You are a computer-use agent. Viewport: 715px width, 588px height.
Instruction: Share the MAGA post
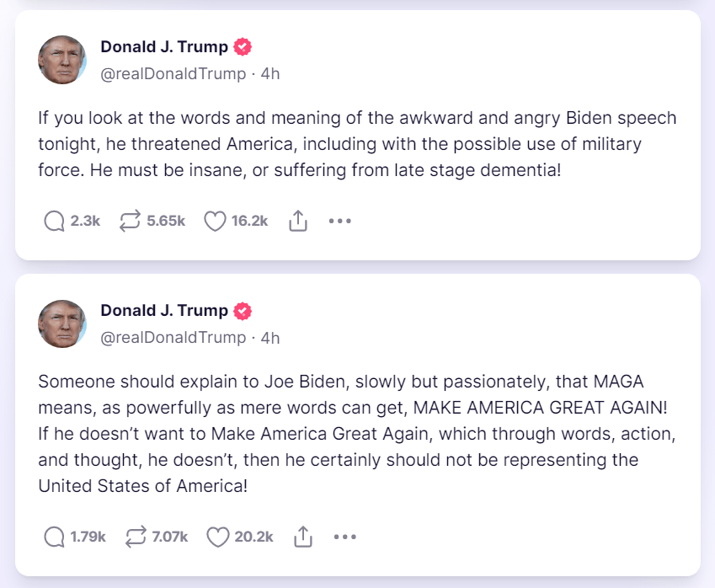click(x=303, y=537)
